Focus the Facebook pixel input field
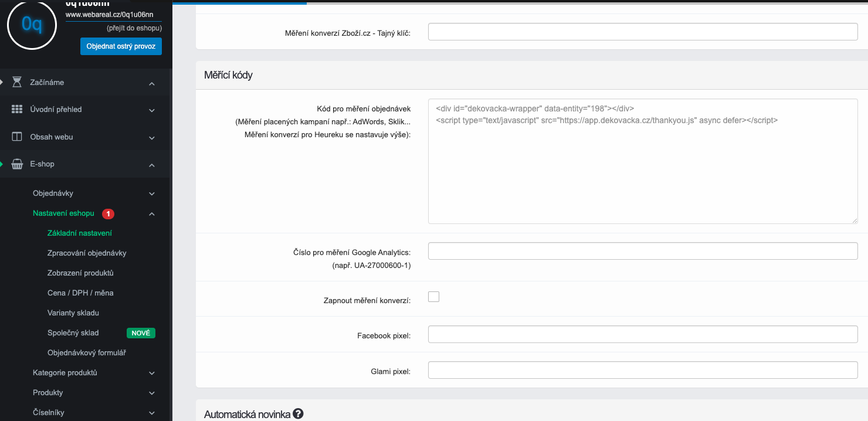868x421 pixels. coord(643,334)
